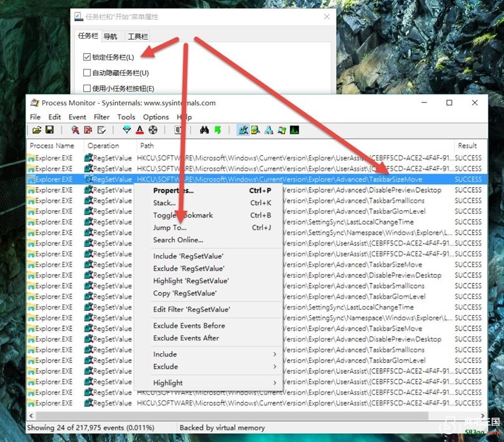The image size is (504, 442).
Task: Open the Filter menu in the menu bar
Action: (x=101, y=117)
